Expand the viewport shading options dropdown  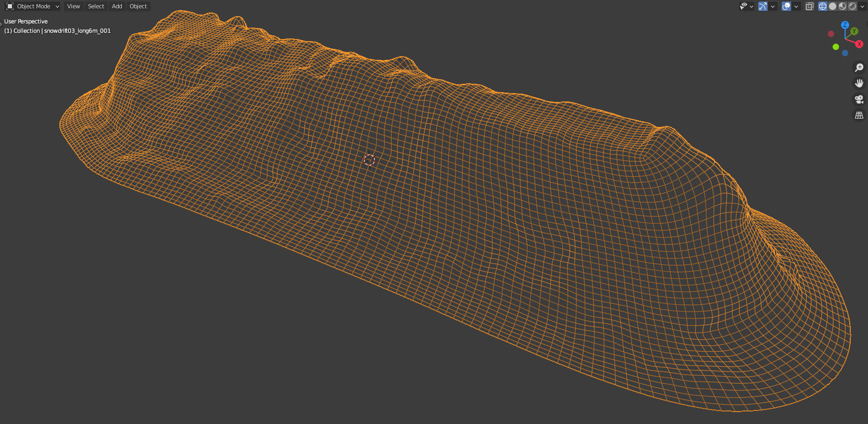862,6
